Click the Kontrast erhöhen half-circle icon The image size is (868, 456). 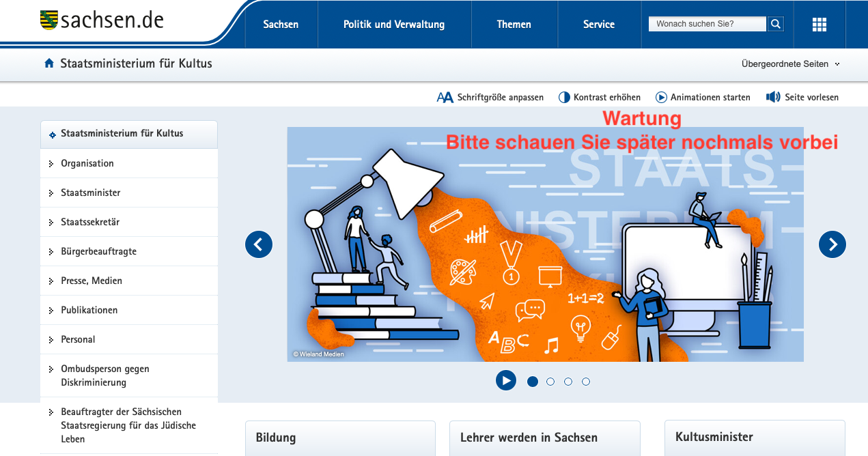564,98
